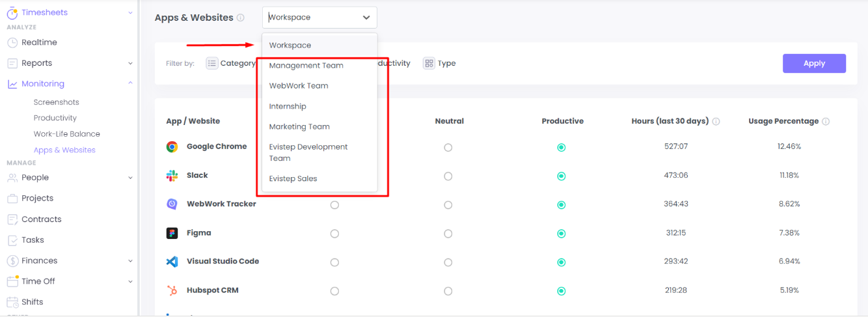Screen dimensions: 868x317
Task: Click Hubspot CRM usage value 5.19%
Action: pos(789,290)
